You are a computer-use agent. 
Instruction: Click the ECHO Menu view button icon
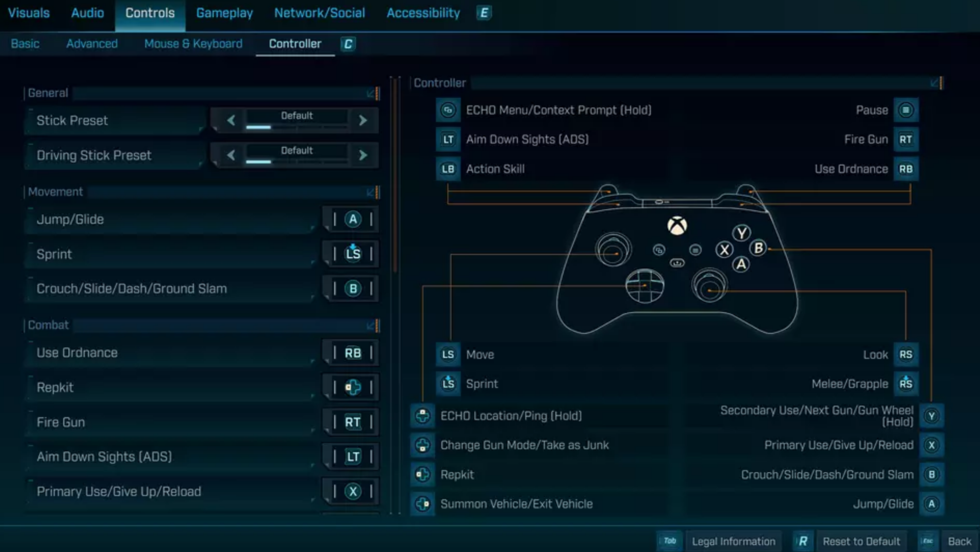pyautogui.click(x=448, y=110)
